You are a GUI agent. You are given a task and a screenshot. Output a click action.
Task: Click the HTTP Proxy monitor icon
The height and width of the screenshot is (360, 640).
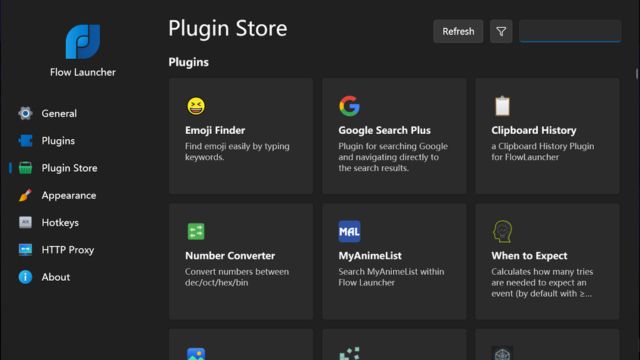(25, 250)
